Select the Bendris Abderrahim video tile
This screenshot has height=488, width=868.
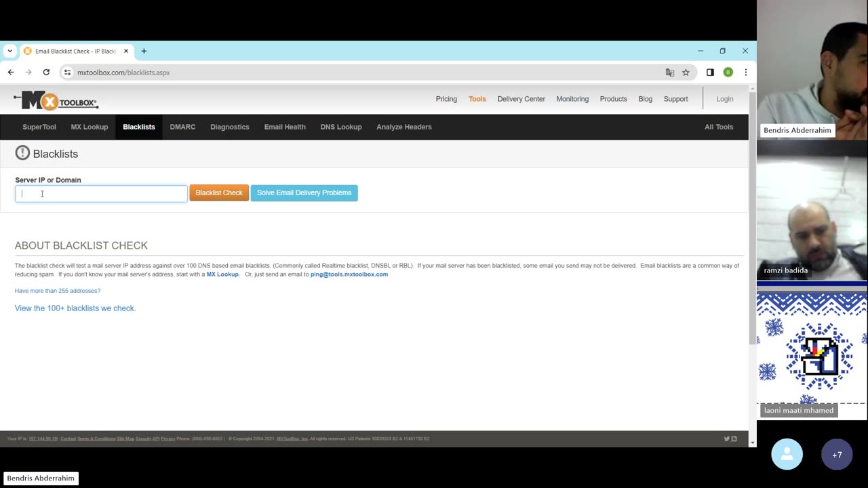pyautogui.click(x=812, y=70)
